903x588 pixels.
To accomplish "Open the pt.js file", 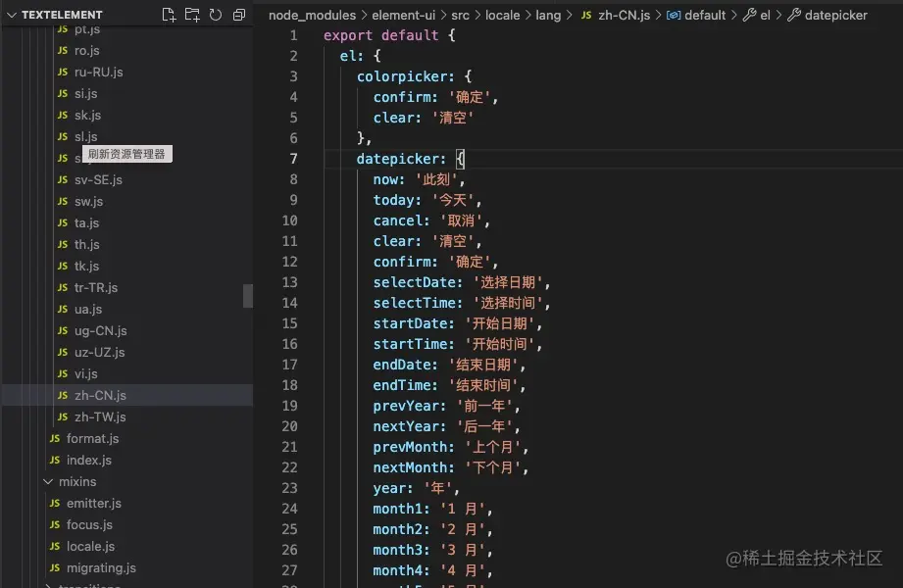I will [87, 28].
